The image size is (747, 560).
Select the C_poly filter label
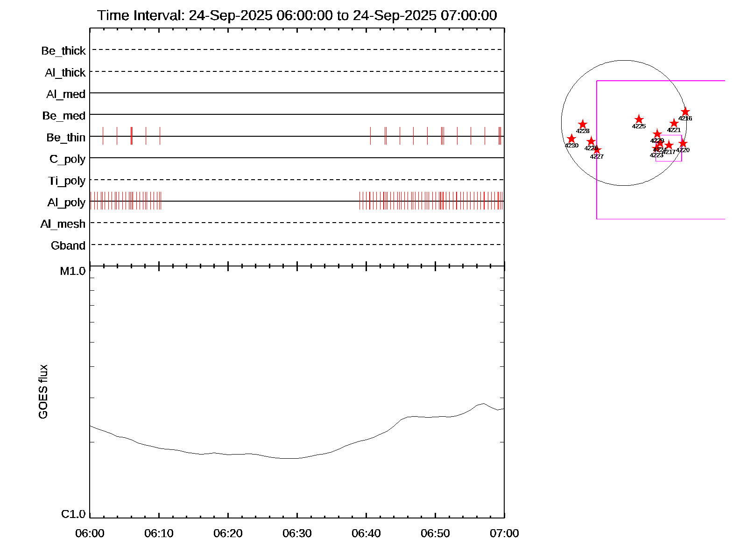(67, 159)
